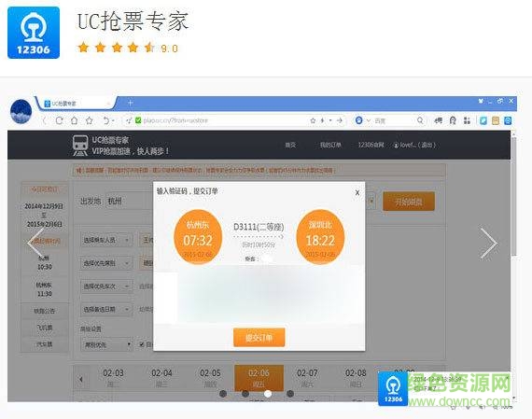The height and width of the screenshot is (419, 532).
Task: Select the second carousel indicator dot
Action: (245, 394)
